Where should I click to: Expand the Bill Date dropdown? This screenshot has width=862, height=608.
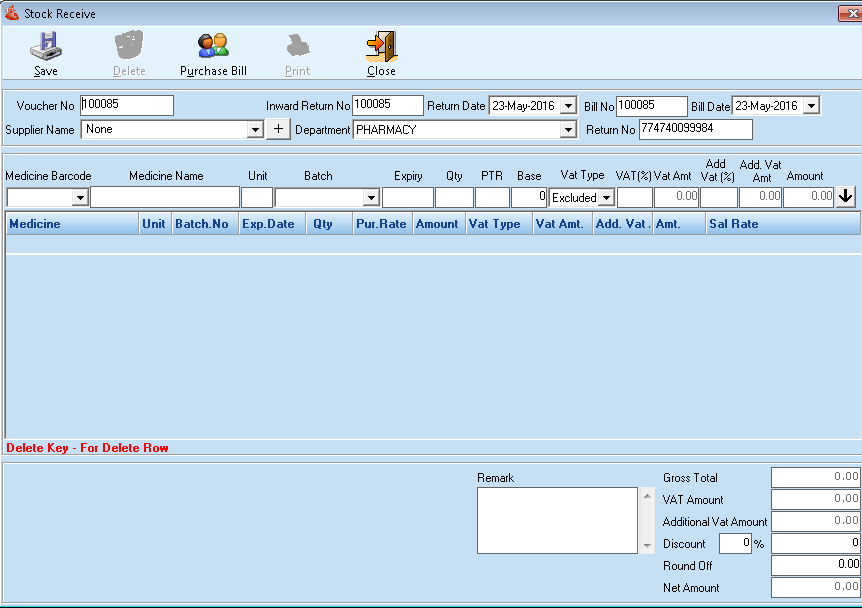tap(812, 104)
